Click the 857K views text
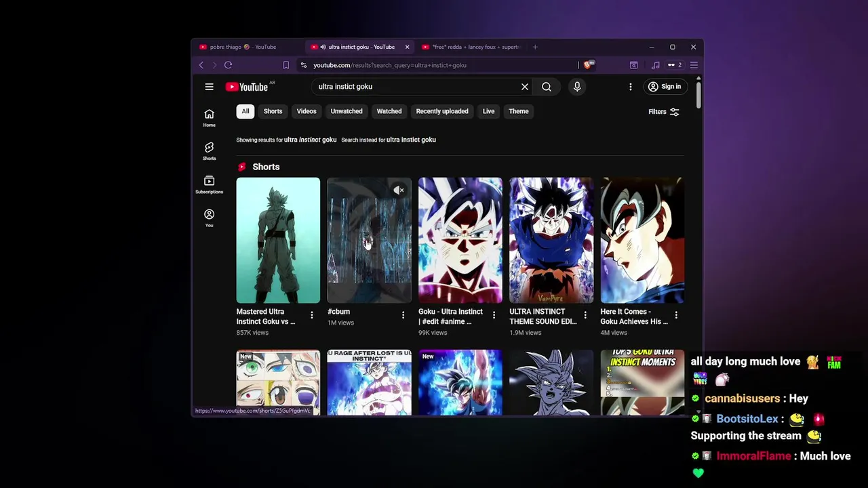The image size is (868, 488). (x=252, y=333)
